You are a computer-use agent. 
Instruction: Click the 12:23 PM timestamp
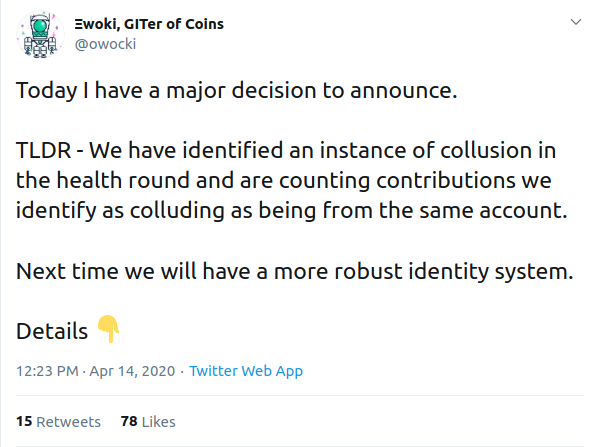pyautogui.click(x=47, y=371)
